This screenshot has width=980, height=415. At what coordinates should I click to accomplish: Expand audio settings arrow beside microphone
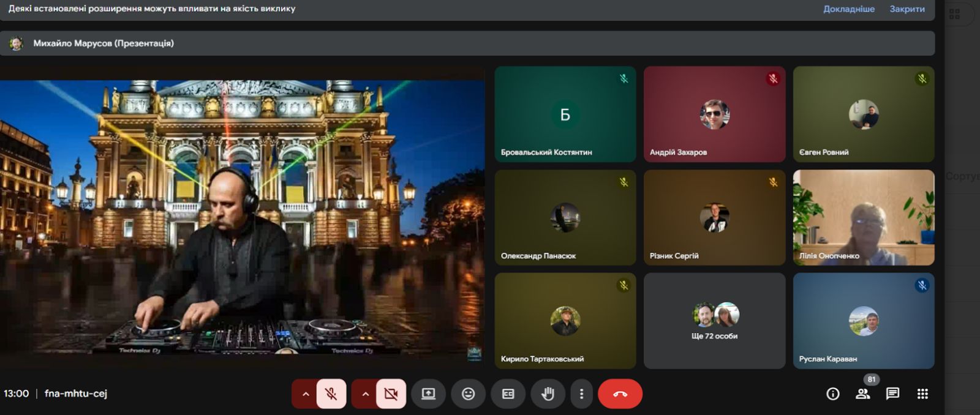(x=305, y=394)
